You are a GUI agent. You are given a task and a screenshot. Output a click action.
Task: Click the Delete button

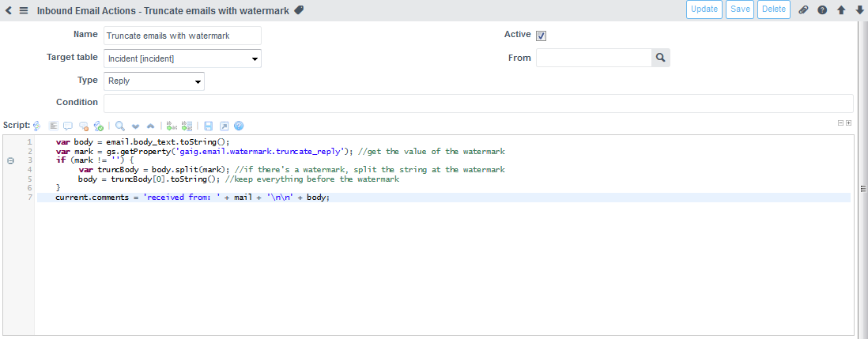(774, 9)
